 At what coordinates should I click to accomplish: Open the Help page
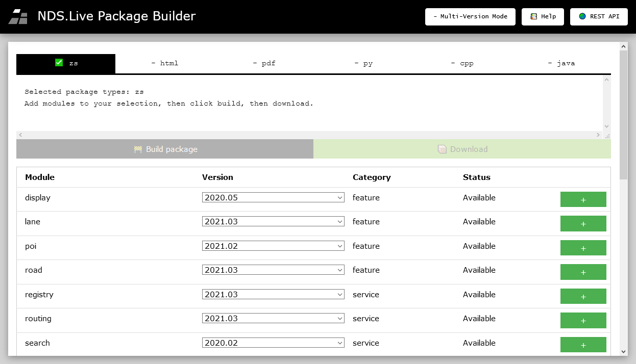pos(543,16)
